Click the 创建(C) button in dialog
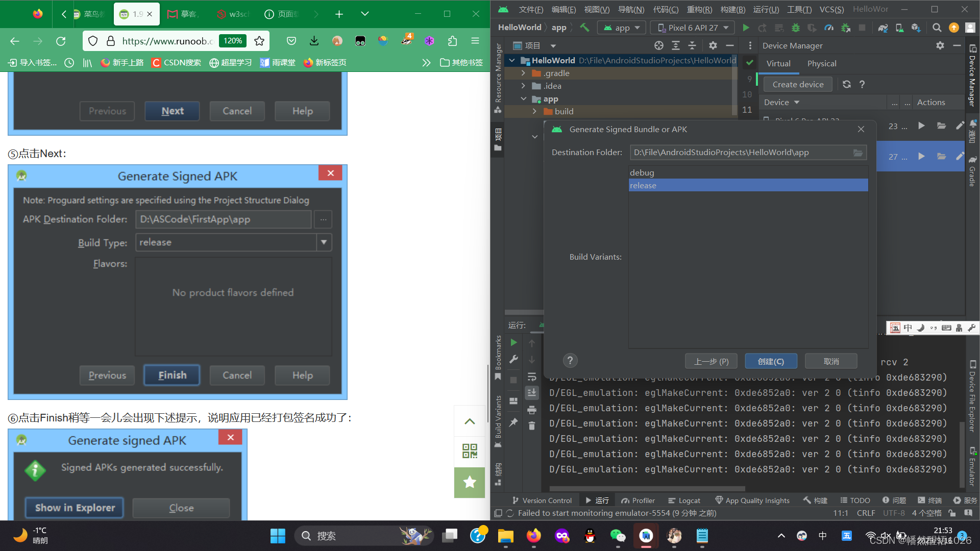The height and width of the screenshot is (551, 980). (771, 361)
